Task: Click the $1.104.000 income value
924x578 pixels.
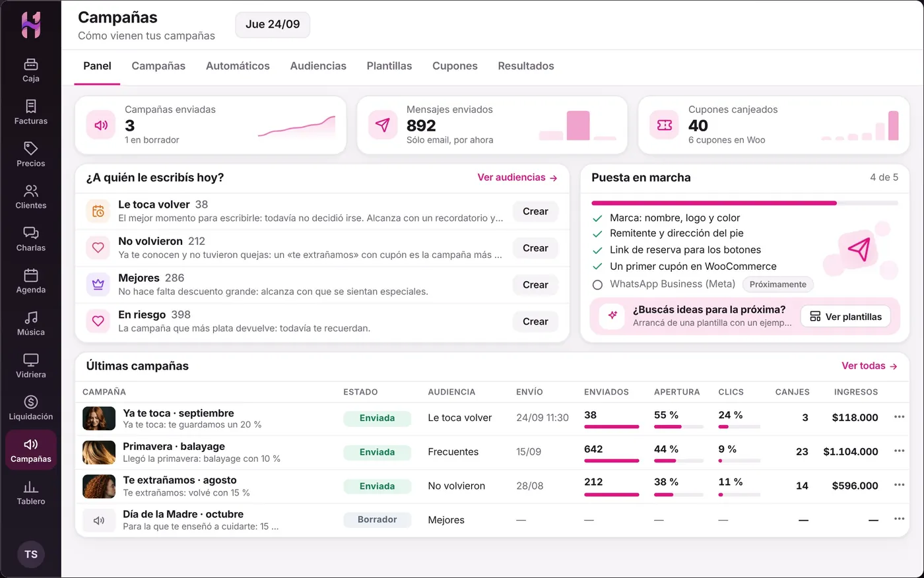Action: [x=851, y=452]
